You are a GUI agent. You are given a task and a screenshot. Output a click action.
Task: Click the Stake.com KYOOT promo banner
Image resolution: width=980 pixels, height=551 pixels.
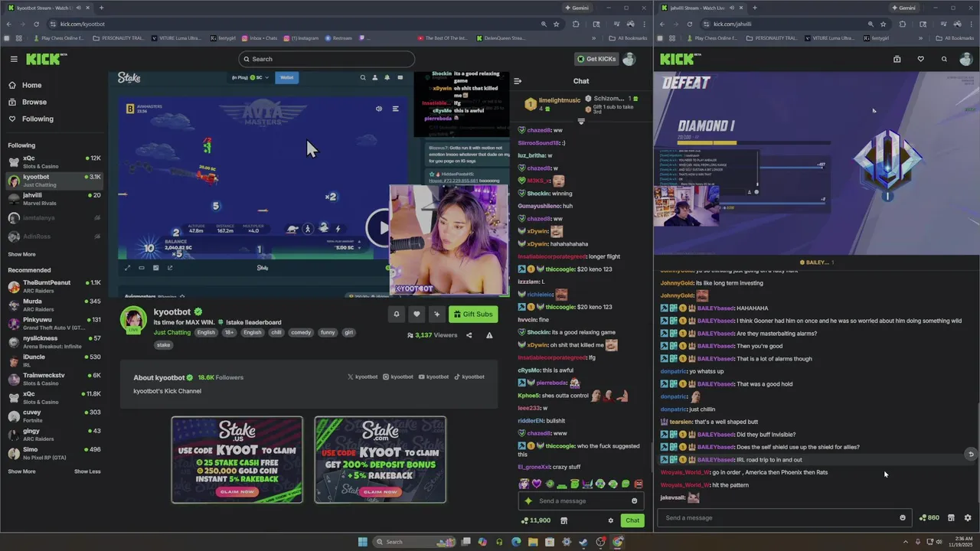point(380,460)
